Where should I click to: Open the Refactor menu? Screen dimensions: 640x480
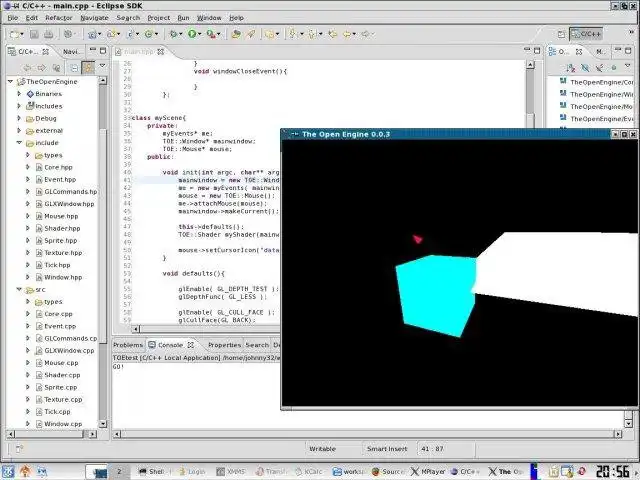point(59,17)
